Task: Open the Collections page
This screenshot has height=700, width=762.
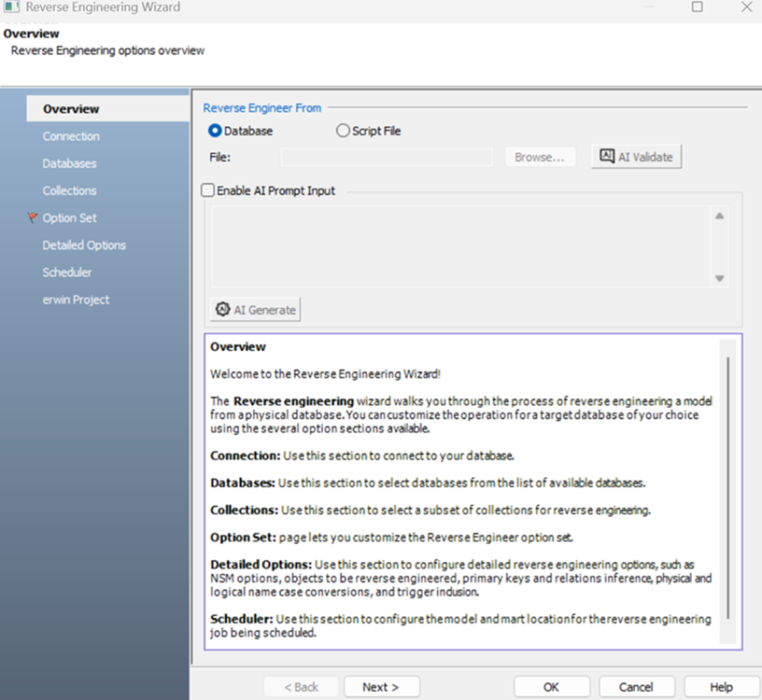Action: (x=69, y=190)
